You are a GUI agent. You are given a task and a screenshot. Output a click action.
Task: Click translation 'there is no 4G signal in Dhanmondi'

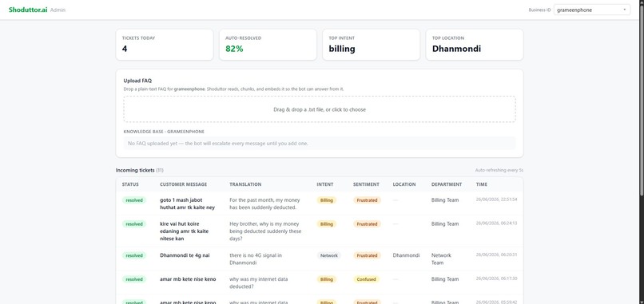pos(256,259)
